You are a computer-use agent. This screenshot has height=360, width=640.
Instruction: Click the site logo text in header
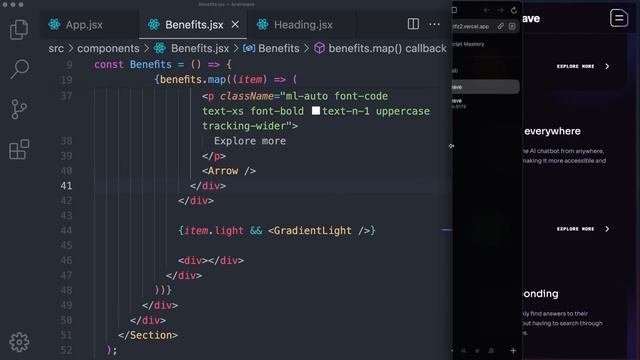(x=531, y=19)
